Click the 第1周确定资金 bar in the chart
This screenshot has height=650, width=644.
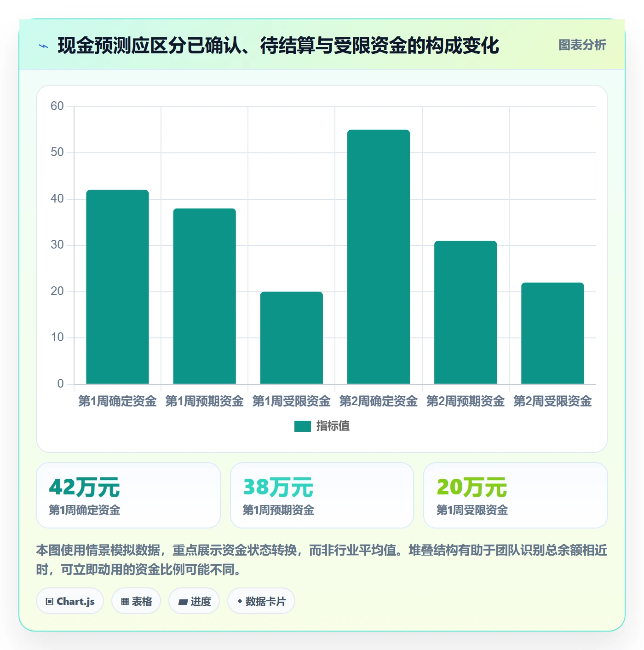(118, 287)
